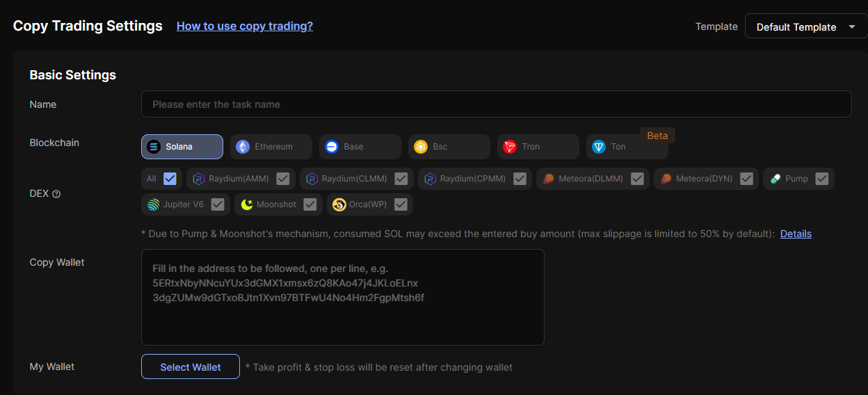Click the Raydium(CLMM) logo icon
Viewport: 868px width, 395px height.
coord(312,179)
